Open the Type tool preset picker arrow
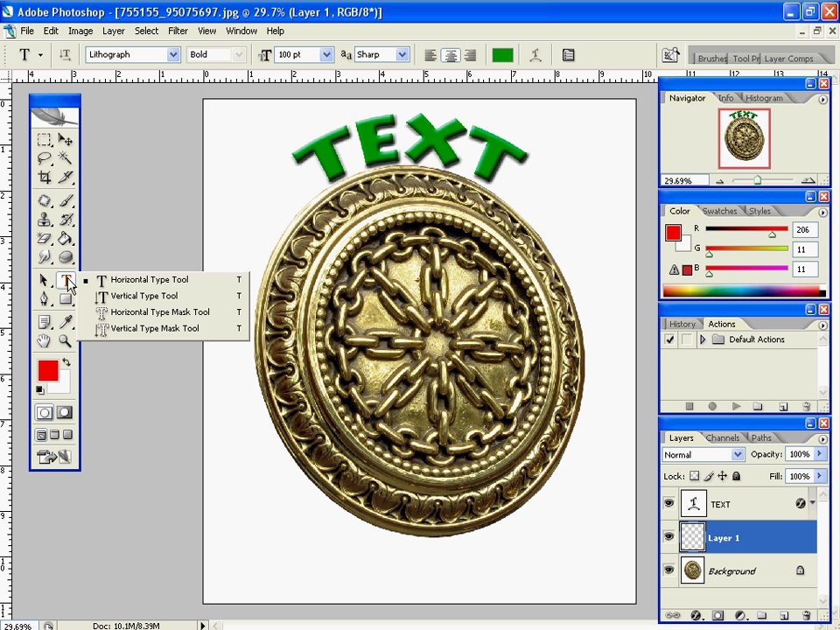The width and height of the screenshot is (840, 630). tap(40, 54)
